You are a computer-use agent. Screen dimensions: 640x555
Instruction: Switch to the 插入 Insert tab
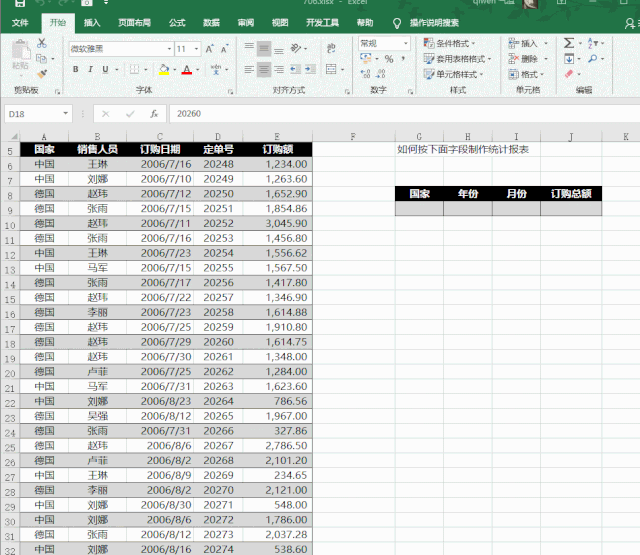point(92,23)
